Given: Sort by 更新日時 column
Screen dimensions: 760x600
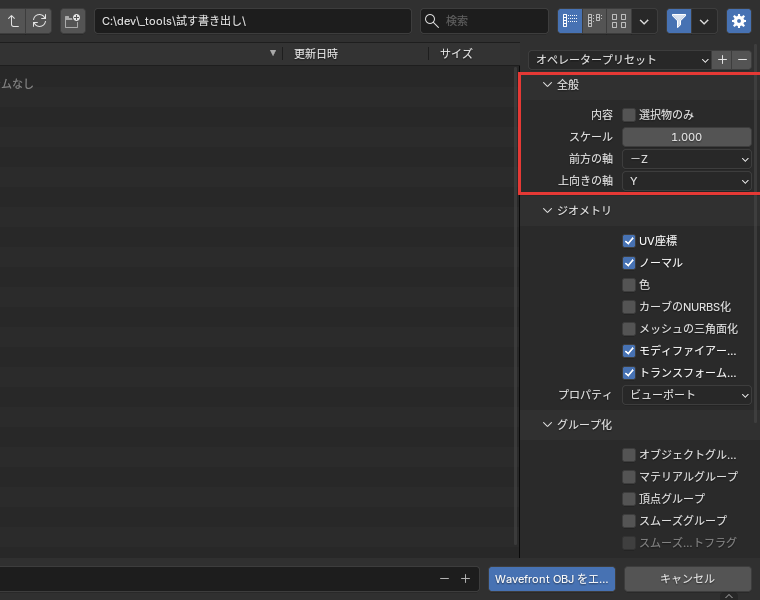Looking at the screenshot, I should 316,54.
